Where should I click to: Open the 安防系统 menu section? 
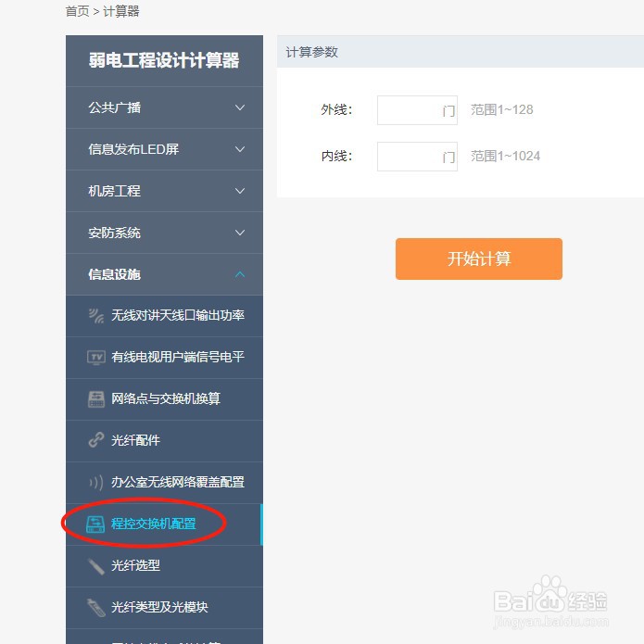(x=164, y=233)
